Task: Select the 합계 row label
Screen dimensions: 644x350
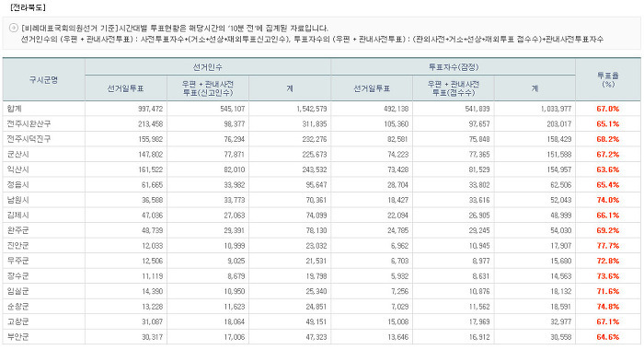Action: pos(15,109)
